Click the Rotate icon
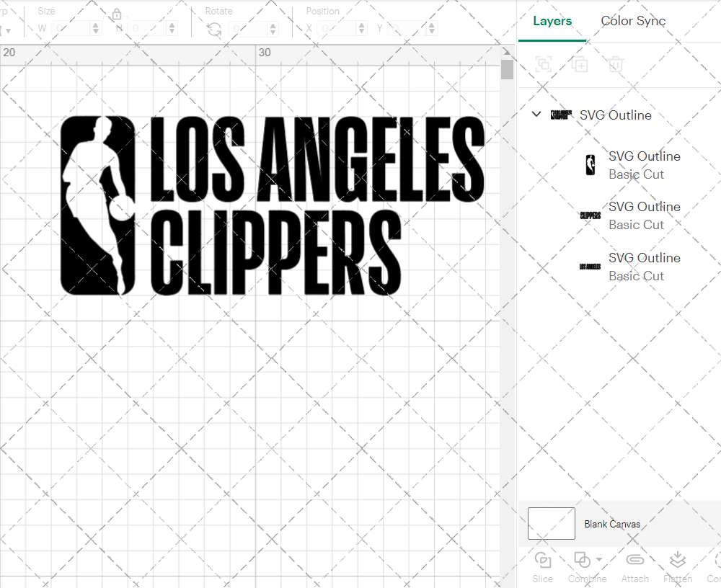Viewport: 721px width, 588px height. click(x=214, y=30)
